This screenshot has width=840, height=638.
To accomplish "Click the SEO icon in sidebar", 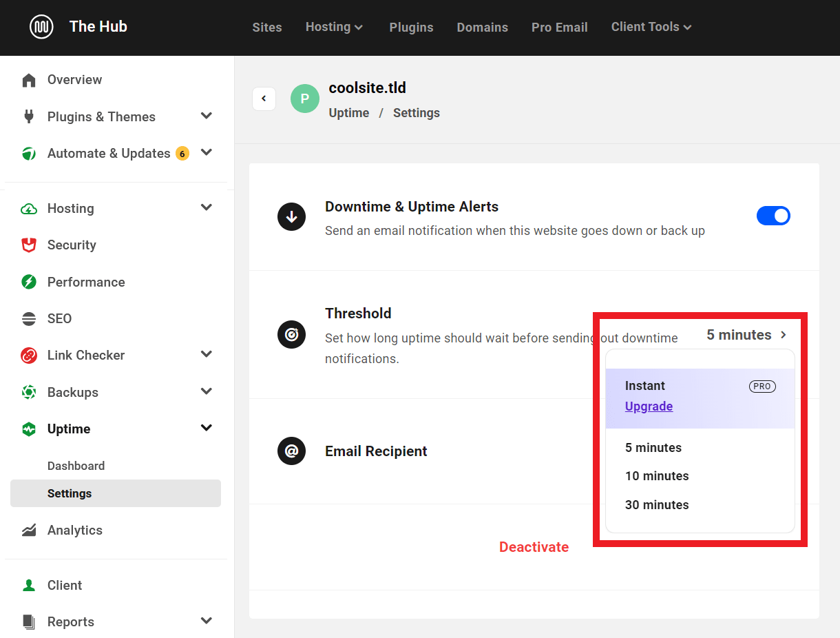I will [x=29, y=318].
